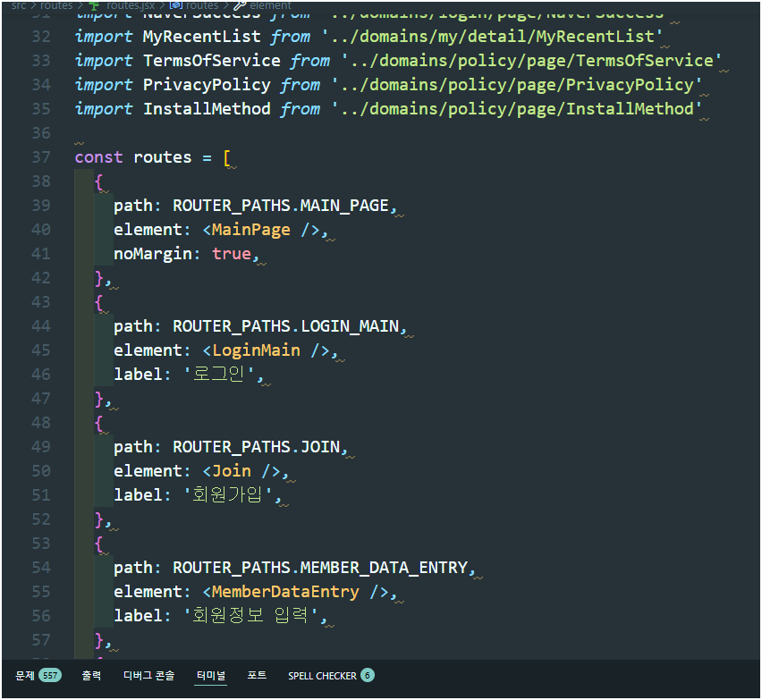Click the src breadcrumb segment
The image size is (762, 700).
19,5
